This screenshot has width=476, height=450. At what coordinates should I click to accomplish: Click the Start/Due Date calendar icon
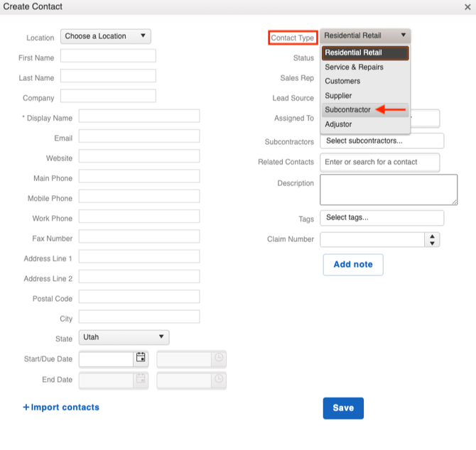click(x=141, y=358)
